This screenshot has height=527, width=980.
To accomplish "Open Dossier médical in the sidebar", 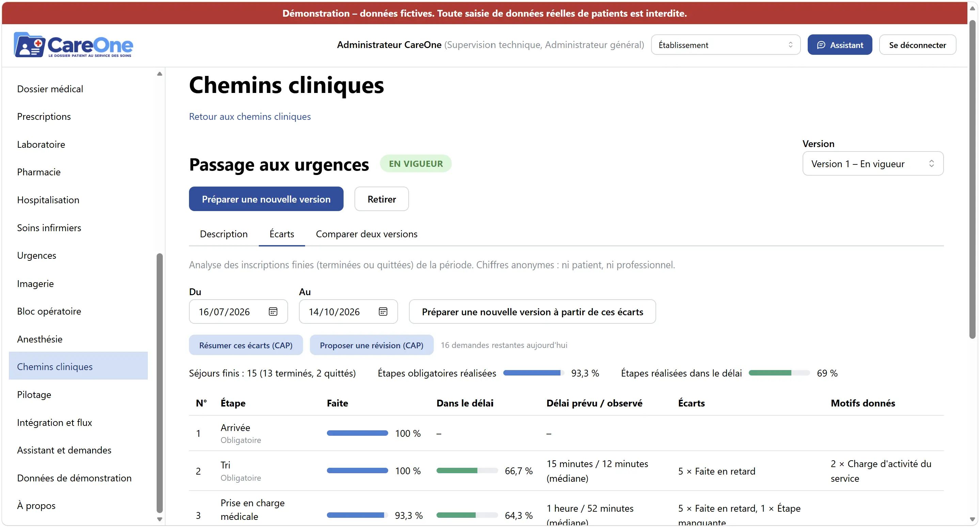I will 78,89.
